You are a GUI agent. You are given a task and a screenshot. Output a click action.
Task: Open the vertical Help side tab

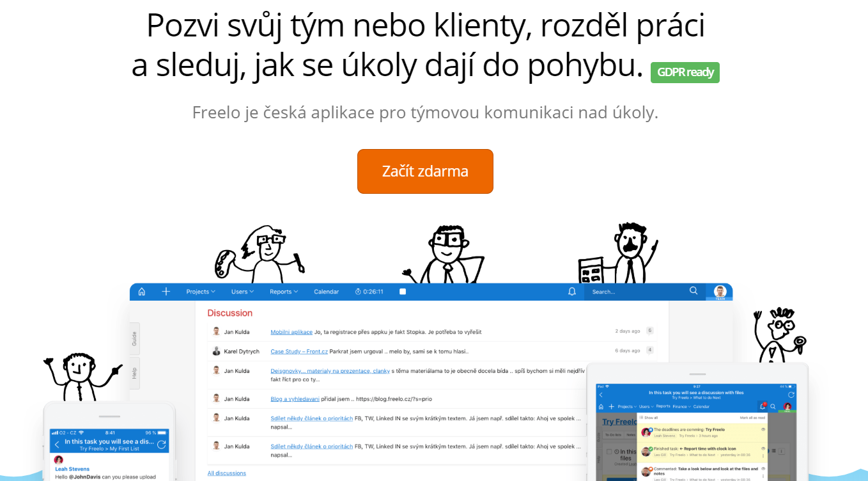[x=134, y=373]
